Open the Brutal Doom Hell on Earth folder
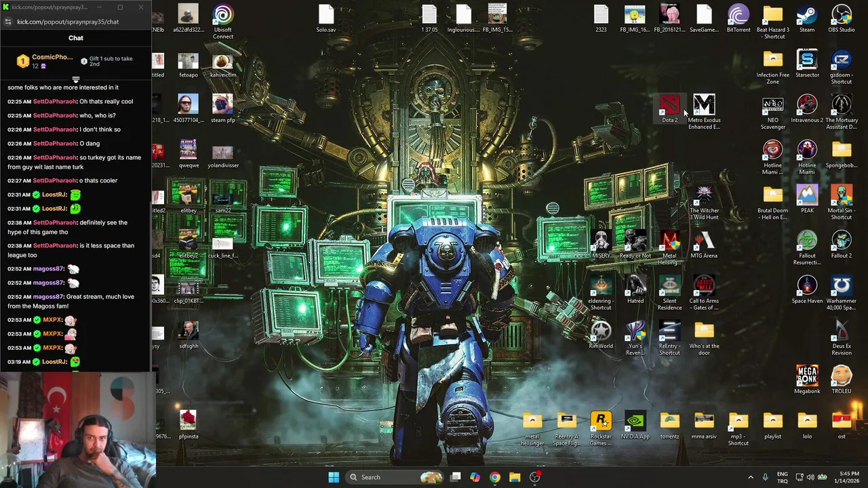The image size is (868, 488). click(x=772, y=203)
